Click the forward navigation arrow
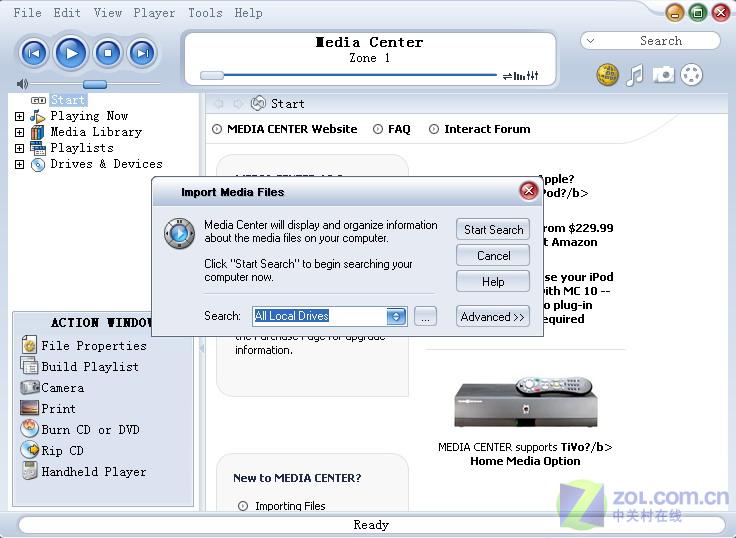Viewport: 736px width, 538px height. (x=238, y=104)
